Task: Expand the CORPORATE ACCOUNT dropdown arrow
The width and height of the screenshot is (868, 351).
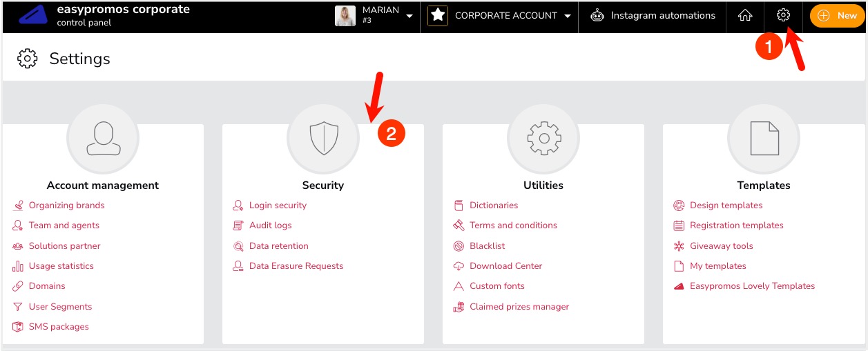Action: (x=568, y=16)
